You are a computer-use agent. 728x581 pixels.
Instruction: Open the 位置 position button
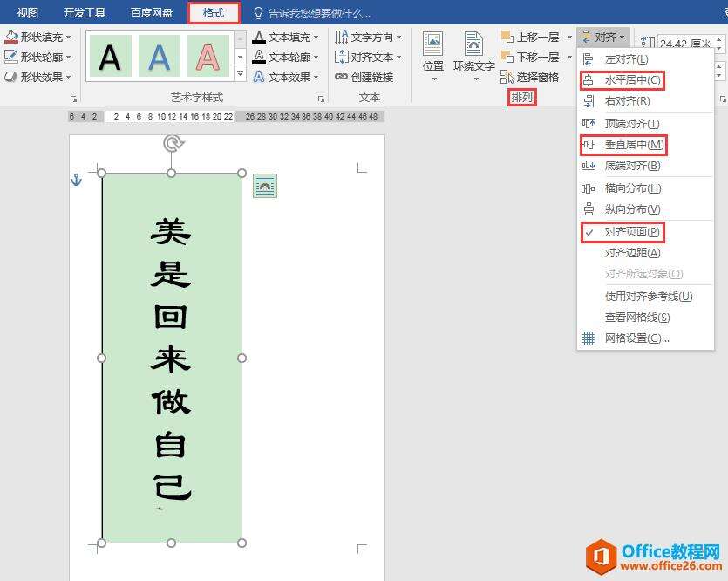[433, 56]
